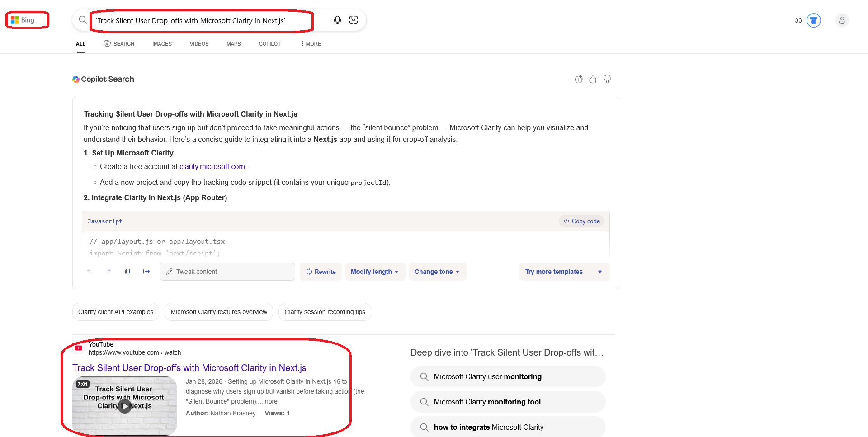Give thumbs up feedback on the Copilot answer
868x437 pixels.
point(593,79)
